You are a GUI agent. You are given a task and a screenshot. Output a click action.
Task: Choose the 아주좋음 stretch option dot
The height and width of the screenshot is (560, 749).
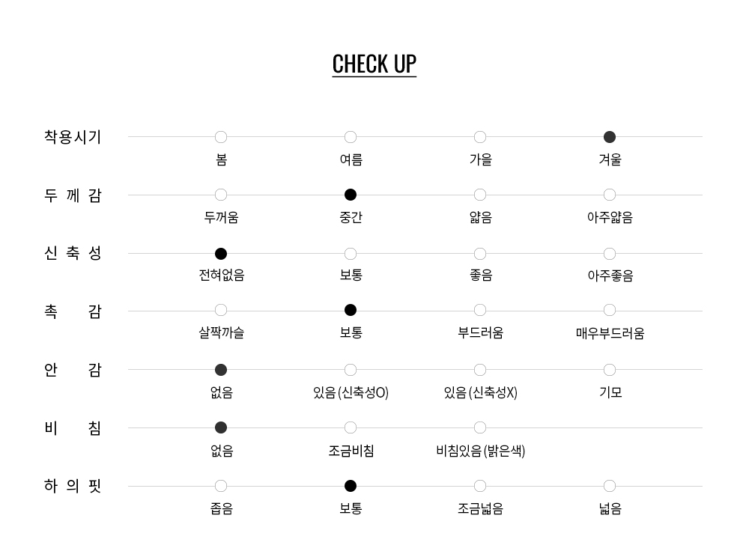point(610,254)
